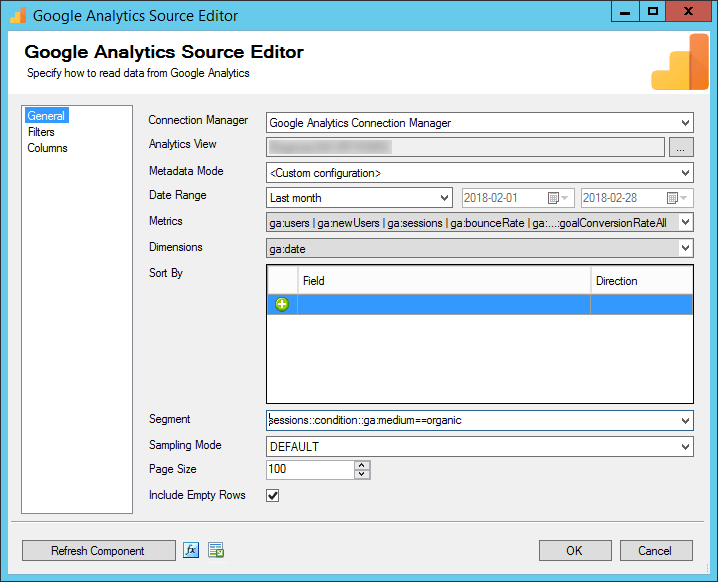
Task: Maximize the editor window
Action: pyautogui.click(x=653, y=11)
